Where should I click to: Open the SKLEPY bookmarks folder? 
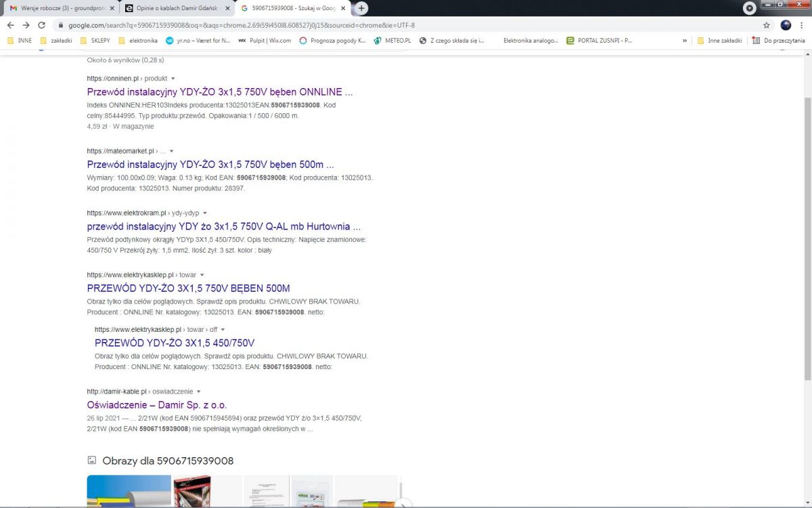[95, 41]
